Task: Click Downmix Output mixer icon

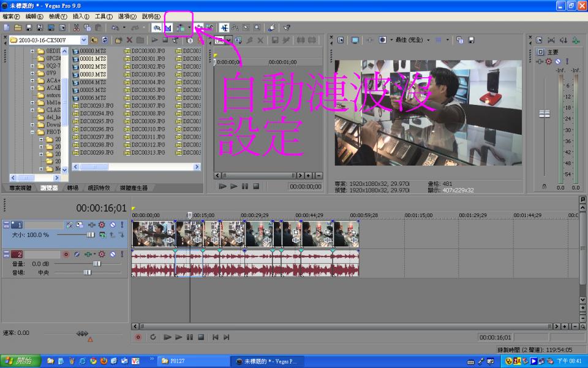Action: 551,40
